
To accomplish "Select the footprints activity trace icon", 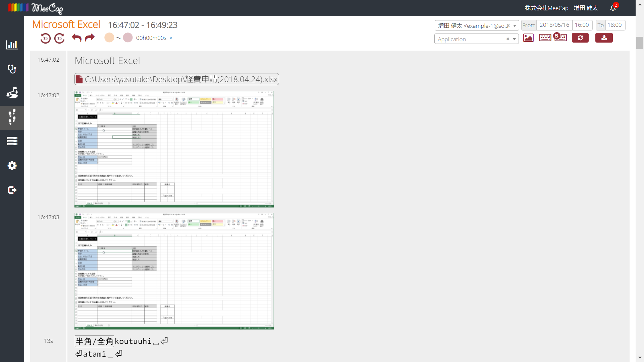I will coord(12,117).
